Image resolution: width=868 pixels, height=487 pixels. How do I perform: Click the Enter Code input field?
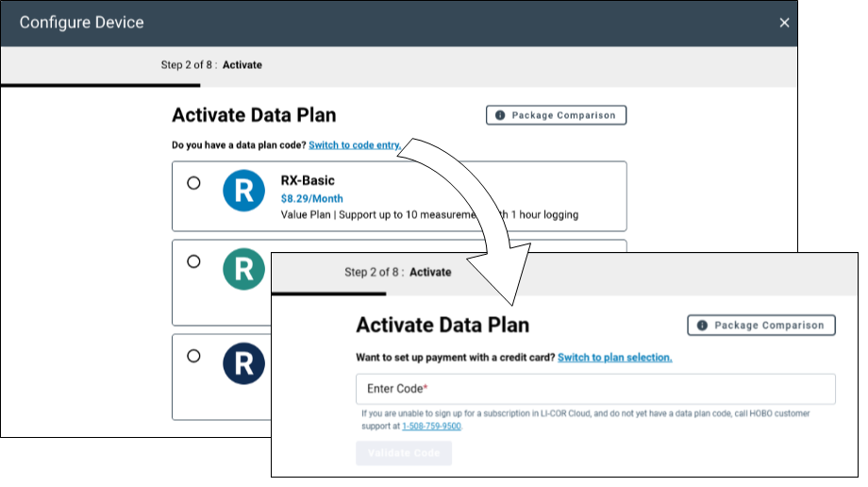point(594,389)
